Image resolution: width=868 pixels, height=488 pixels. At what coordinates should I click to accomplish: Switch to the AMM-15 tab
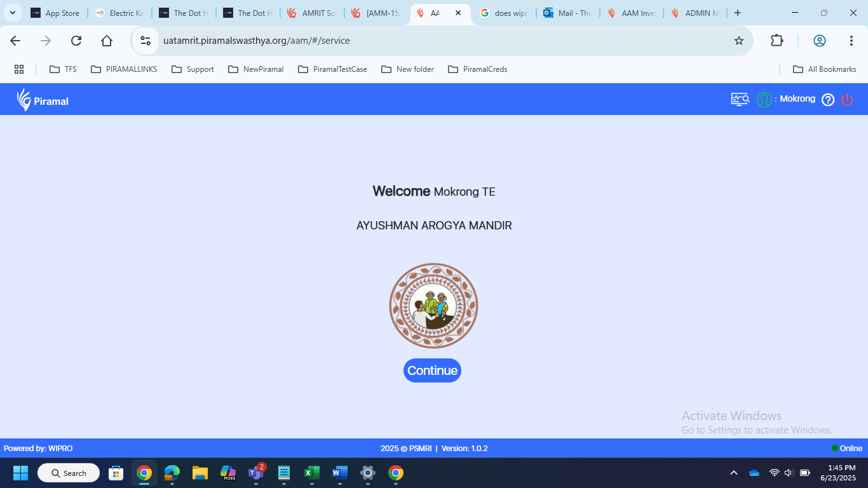click(376, 13)
